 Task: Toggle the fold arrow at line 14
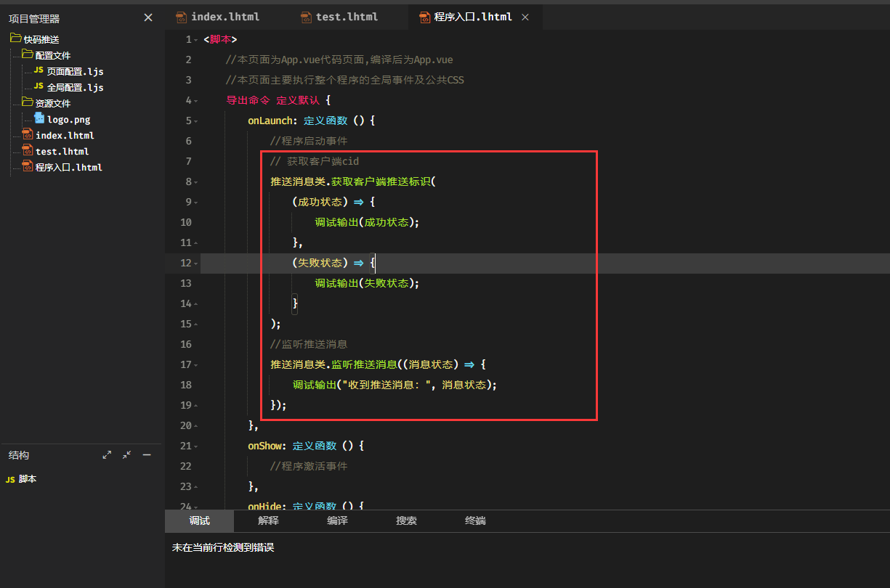(x=196, y=303)
